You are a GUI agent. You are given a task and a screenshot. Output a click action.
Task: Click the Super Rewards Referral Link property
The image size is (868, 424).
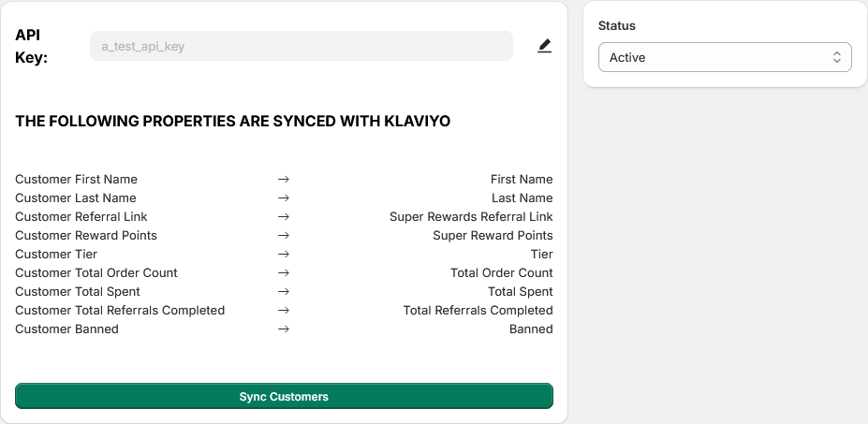tap(471, 216)
